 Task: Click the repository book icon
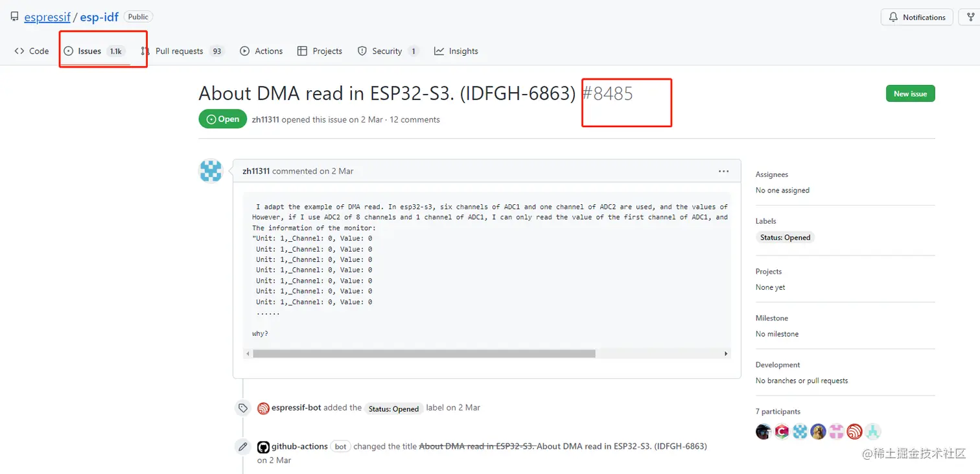[14, 17]
